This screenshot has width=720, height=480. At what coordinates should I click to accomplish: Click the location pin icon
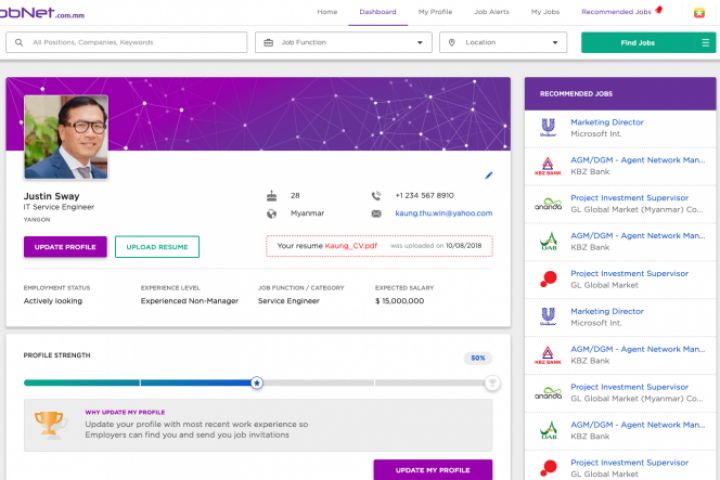pyautogui.click(x=452, y=42)
